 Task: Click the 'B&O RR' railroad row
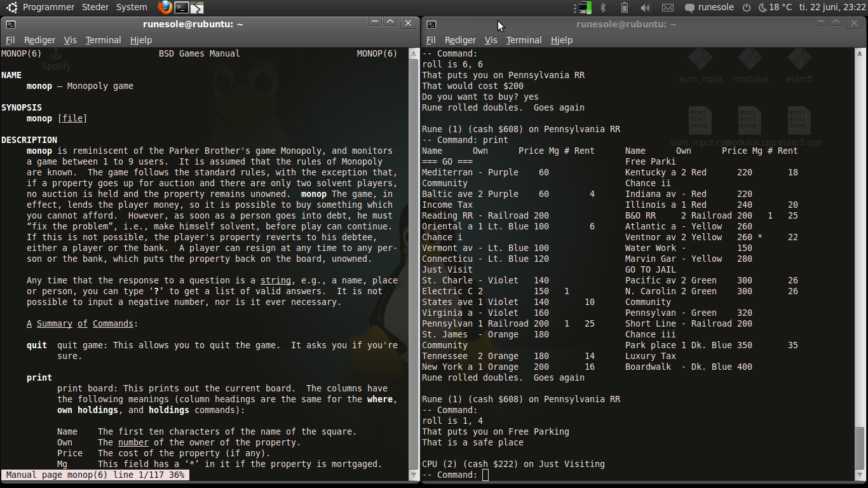[x=712, y=215]
